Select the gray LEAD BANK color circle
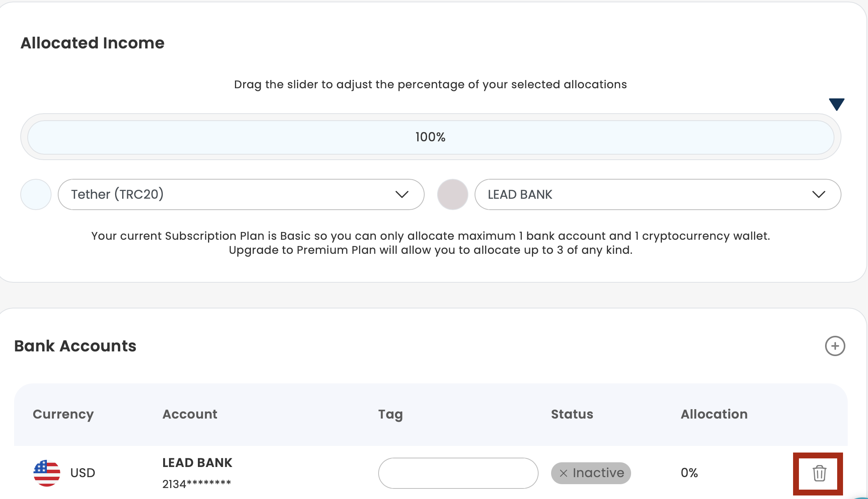The height and width of the screenshot is (499, 868). tap(452, 194)
